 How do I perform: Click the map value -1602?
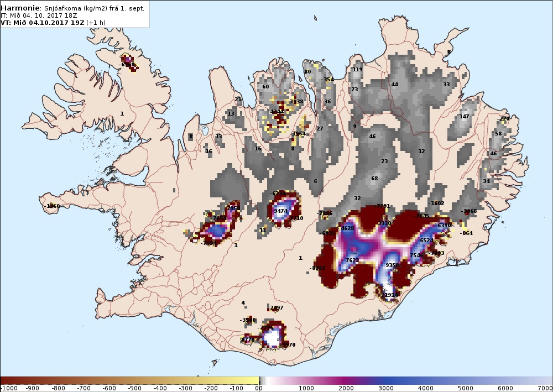click(437, 203)
